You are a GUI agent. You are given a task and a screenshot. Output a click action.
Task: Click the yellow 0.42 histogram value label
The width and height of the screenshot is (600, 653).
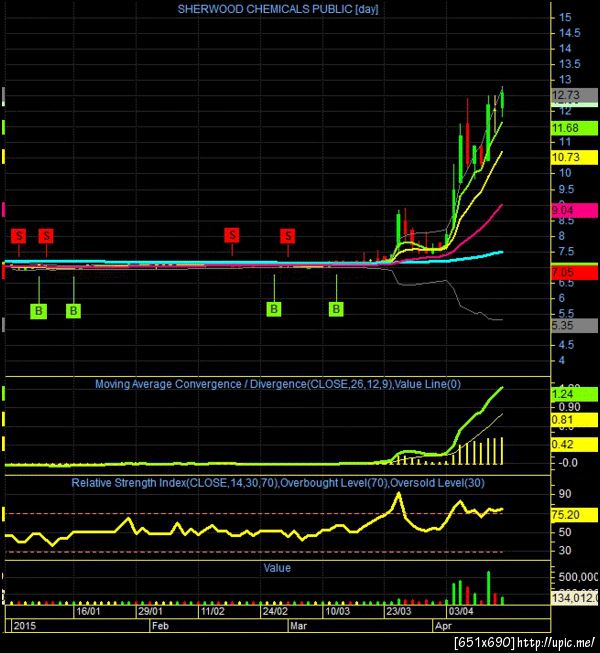click(x=575, y=444)
